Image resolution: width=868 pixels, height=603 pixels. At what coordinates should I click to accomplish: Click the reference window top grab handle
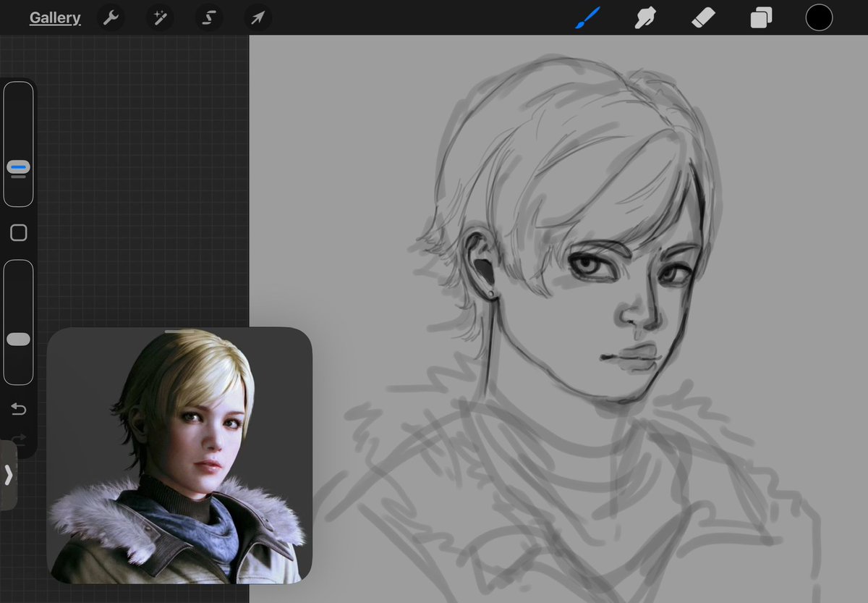pos(179,332)
